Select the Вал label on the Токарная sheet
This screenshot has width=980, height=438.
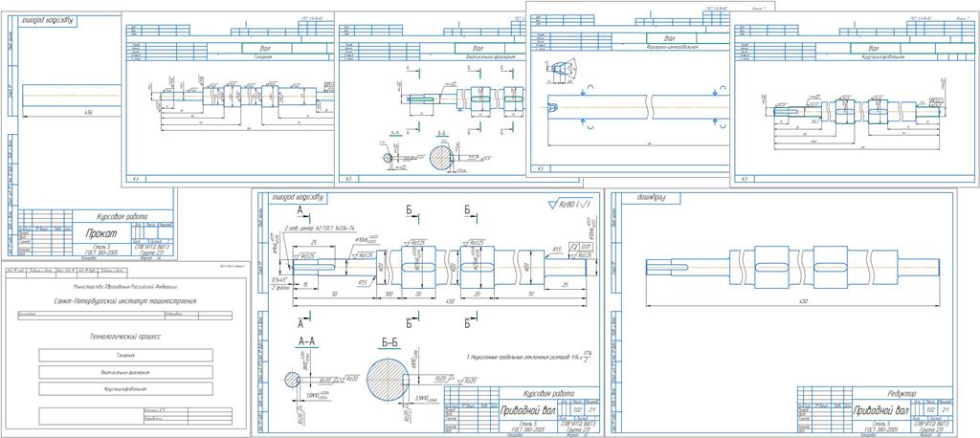266,48
